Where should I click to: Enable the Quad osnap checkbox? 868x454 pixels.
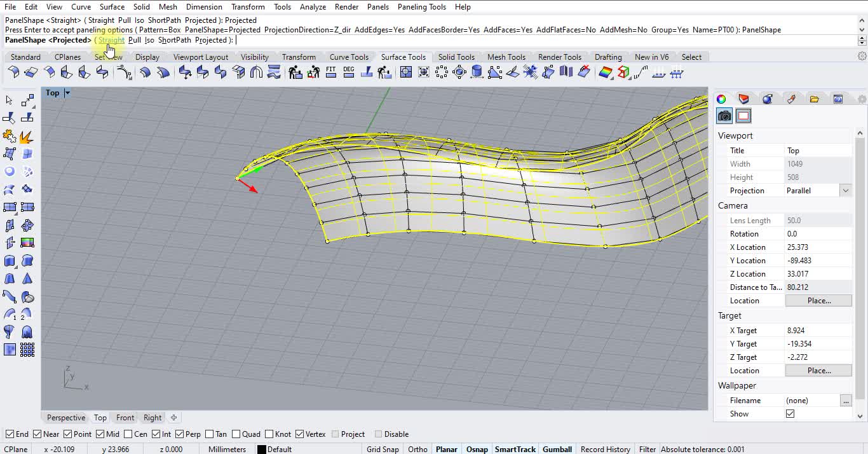tap(236, 434)
